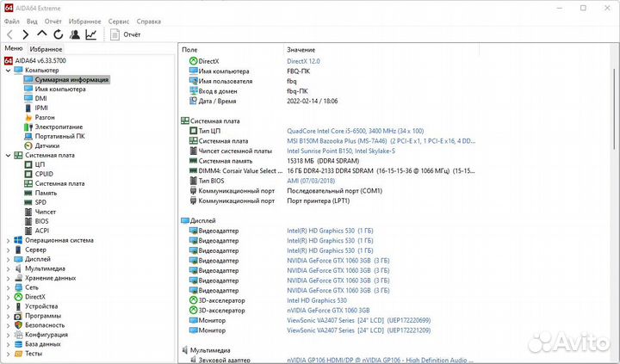
Task: Open the MSI B150M Bazooka Plus link
Action: 381,141
